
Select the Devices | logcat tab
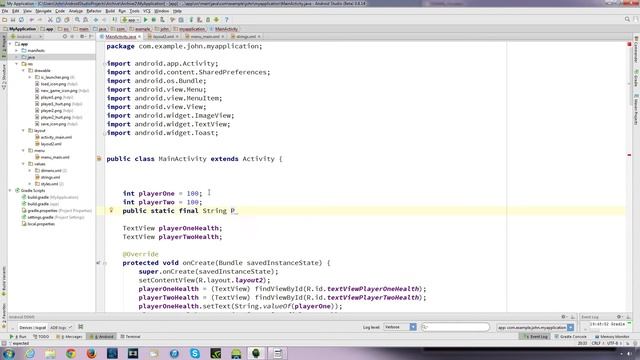click(x=32, y=327)
